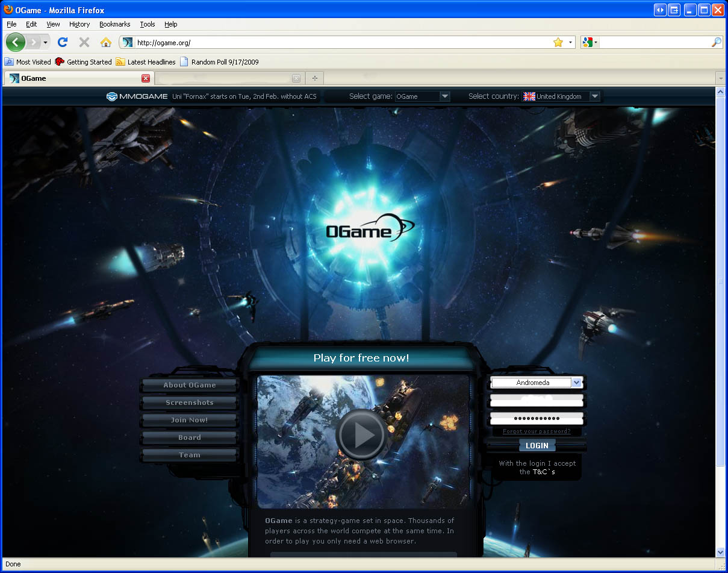
Task: Click the OGame logo in the center
Action: coord(370,228)
